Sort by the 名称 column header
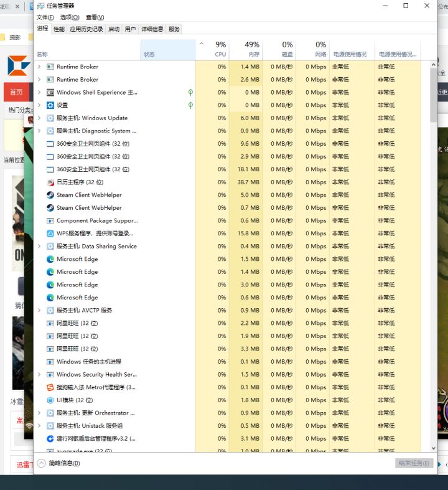448x490 pixels. [87, 49]
